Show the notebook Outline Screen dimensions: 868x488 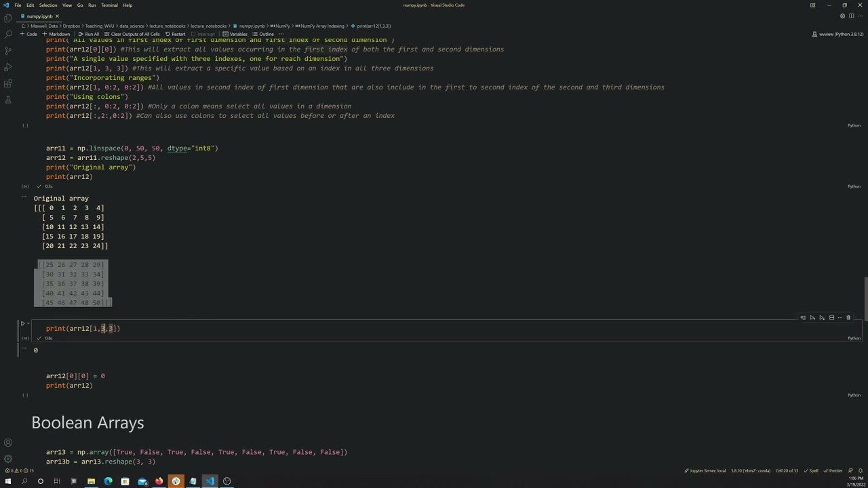(263, 34)
